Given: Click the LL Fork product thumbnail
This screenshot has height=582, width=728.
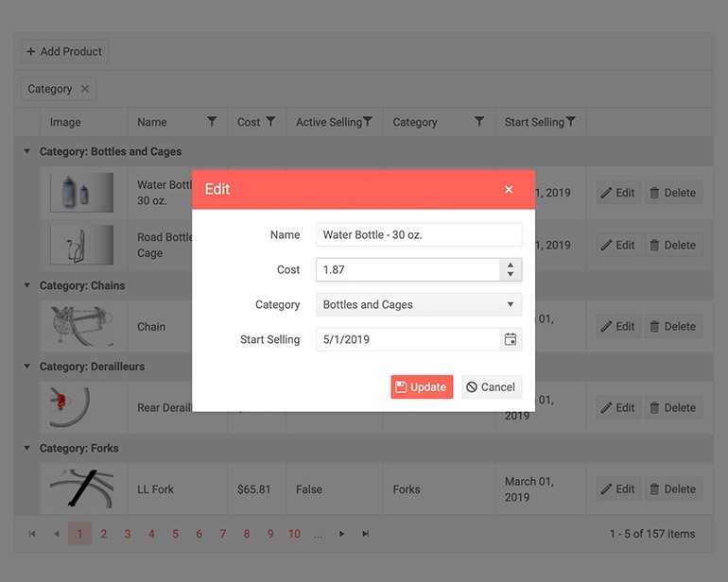Looking at the screenshot, I should click(81, 488).
